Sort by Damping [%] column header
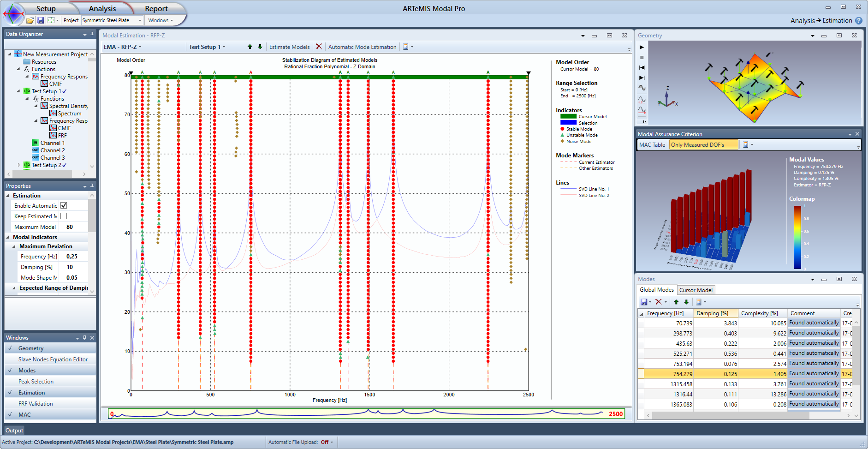Image resolution: width=868 pixels, height=449 pixels. pos(716,313)
